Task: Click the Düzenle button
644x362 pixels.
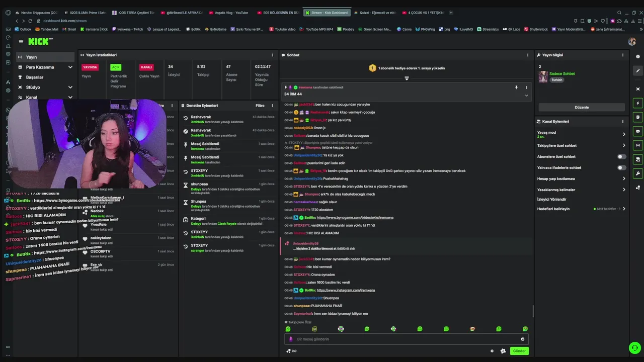Action: [582, 107]
